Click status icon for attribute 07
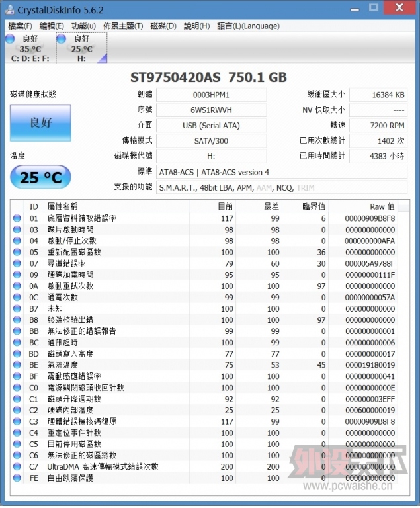420x508 pixels. click(17, 263)
